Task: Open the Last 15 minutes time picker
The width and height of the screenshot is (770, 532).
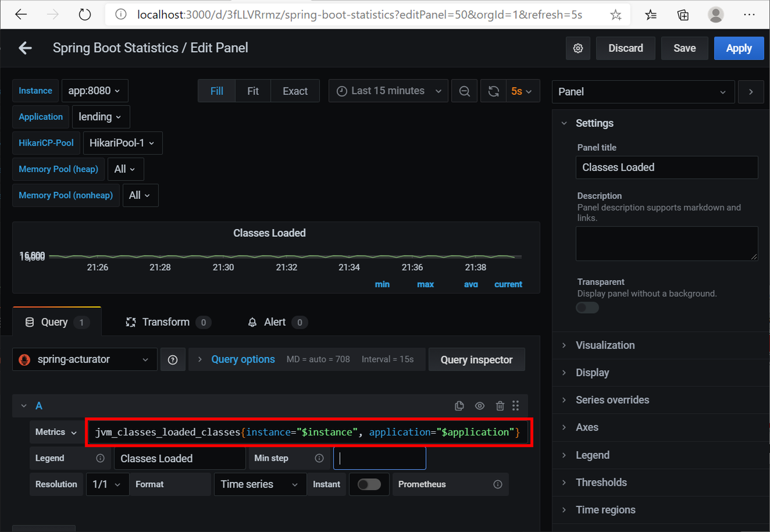Action: coord(388,91)
